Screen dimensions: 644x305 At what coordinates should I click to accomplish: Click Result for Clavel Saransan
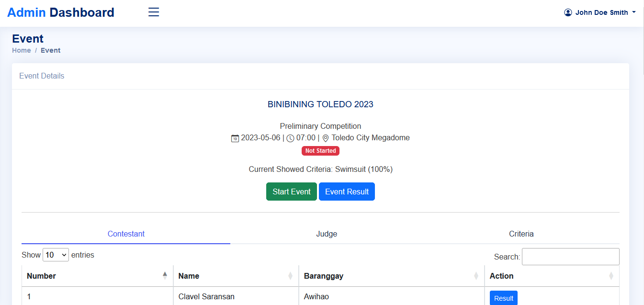click(x=503, y=298)
